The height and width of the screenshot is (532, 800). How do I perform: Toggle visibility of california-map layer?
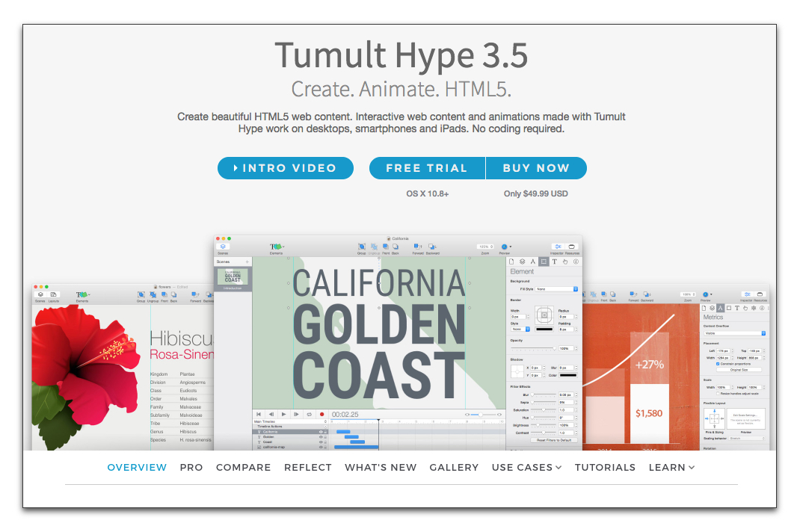[x=321, y=448]
